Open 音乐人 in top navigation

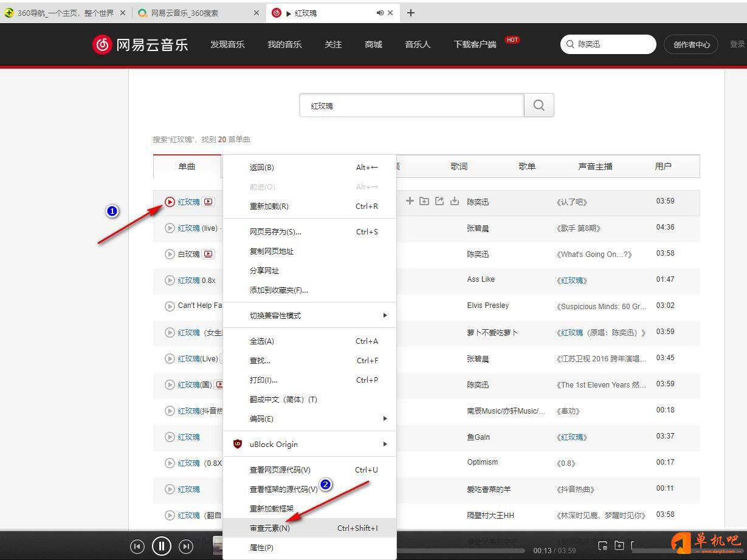click(418, 44)
